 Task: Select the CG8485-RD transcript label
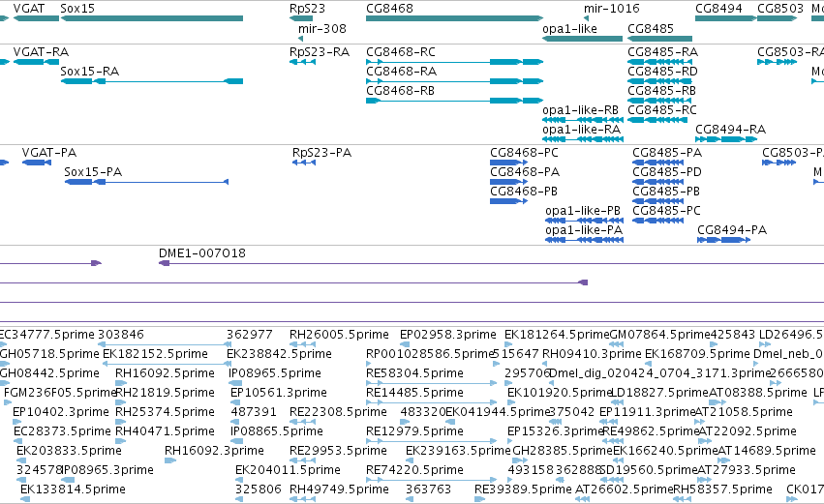(x=662, y=71)
